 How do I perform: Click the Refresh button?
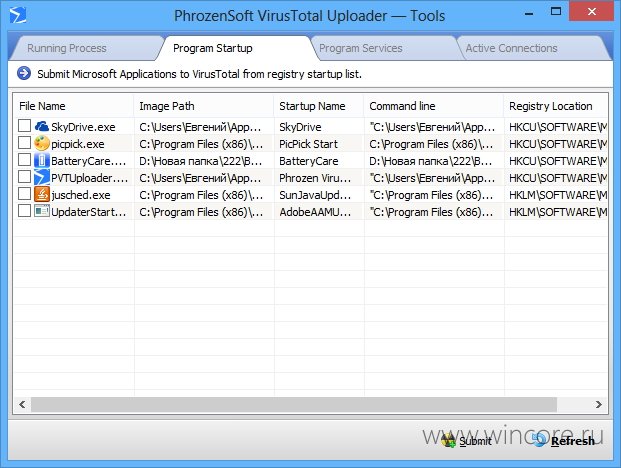(x=564, y=441)
